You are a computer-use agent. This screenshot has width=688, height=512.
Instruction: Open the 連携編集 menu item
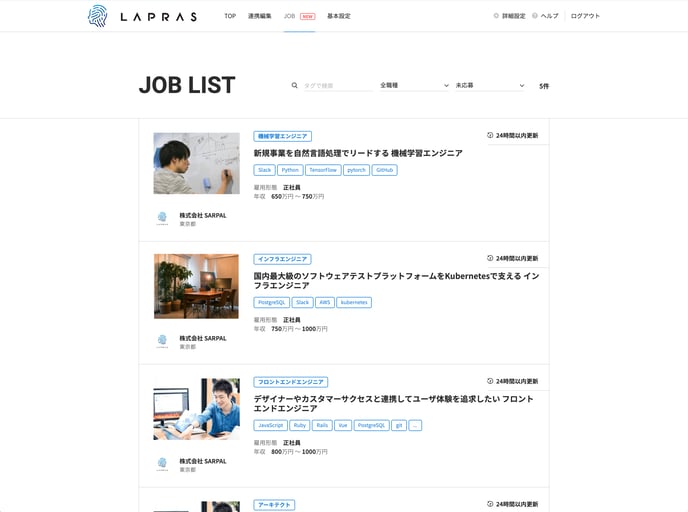point(260,16)
